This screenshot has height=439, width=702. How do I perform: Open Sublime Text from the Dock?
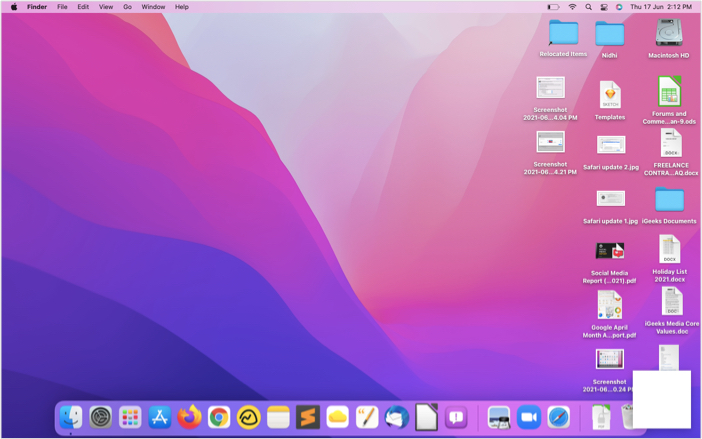pyautogui.click(x=308, y=417)
